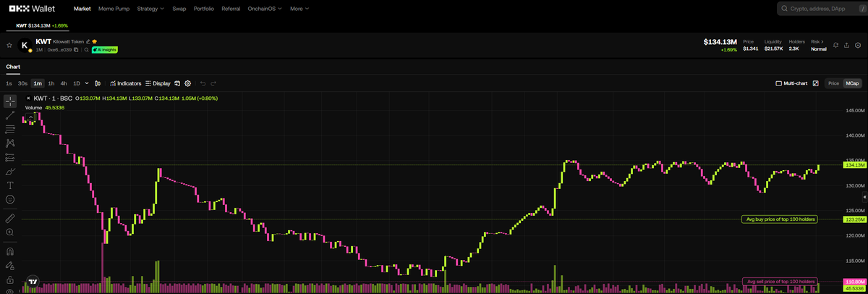The height and width of the screenshot is (294, 868).
Task: Open the forecasting and measurement tools
Action: (x=10, y=156)
